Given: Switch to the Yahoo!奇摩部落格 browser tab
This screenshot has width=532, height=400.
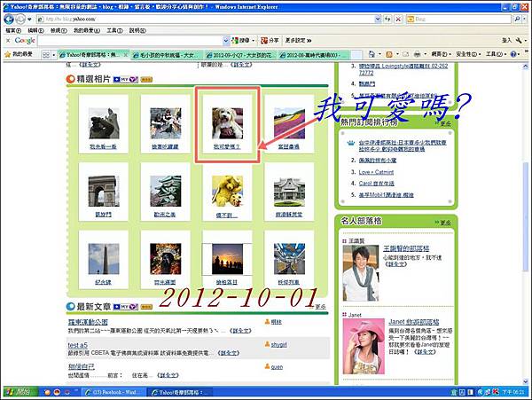Looking at the screenshot, I should tap(91, 55).
